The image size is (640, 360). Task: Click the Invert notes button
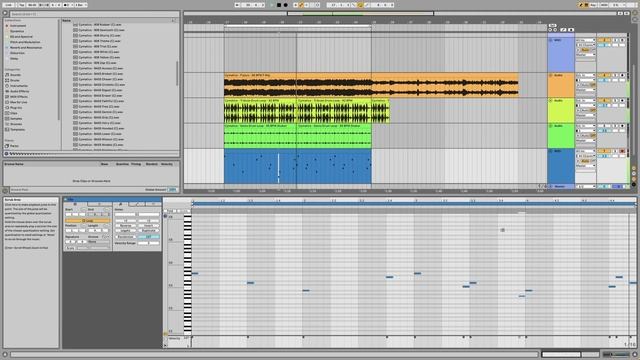point(149,226)
